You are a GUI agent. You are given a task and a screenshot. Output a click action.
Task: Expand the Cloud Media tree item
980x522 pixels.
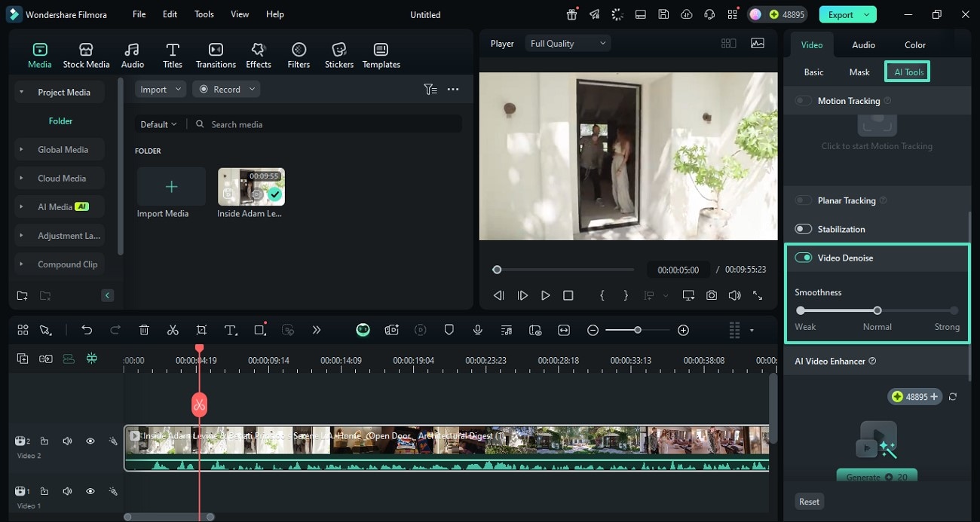coord(21,179)
